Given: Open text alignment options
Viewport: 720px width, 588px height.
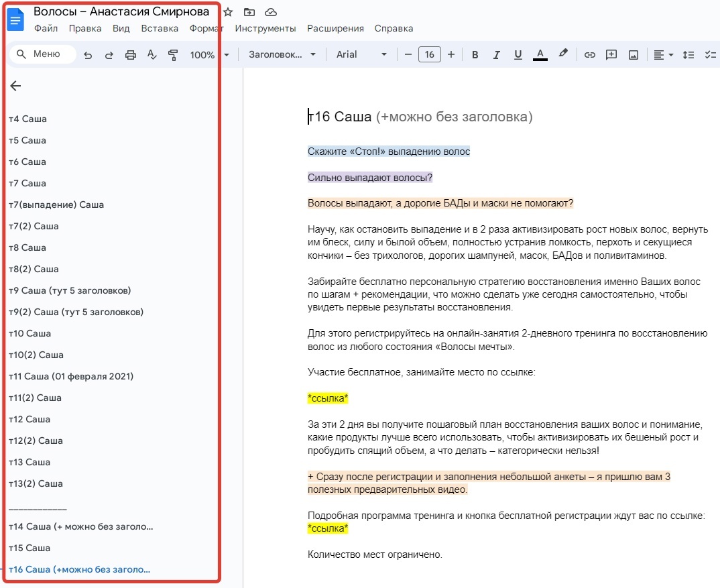Looking at the screenshot, I should pos(663,55).
